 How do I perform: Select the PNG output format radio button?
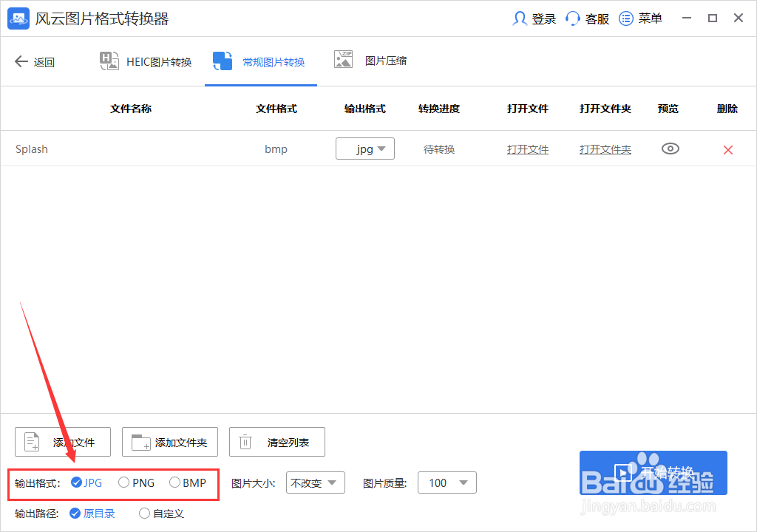123,482
